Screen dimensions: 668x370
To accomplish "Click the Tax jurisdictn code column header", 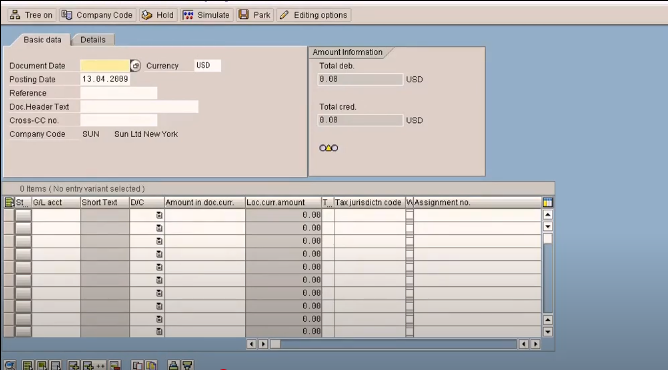I will point(370,202).
